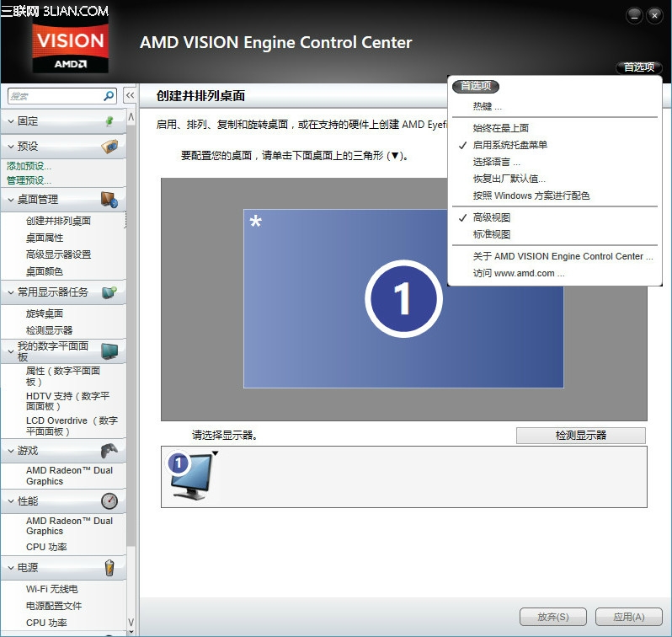Open 属性（数字平面面板） in the sidebar
The image size is (672, 637).
click(63, 376)
